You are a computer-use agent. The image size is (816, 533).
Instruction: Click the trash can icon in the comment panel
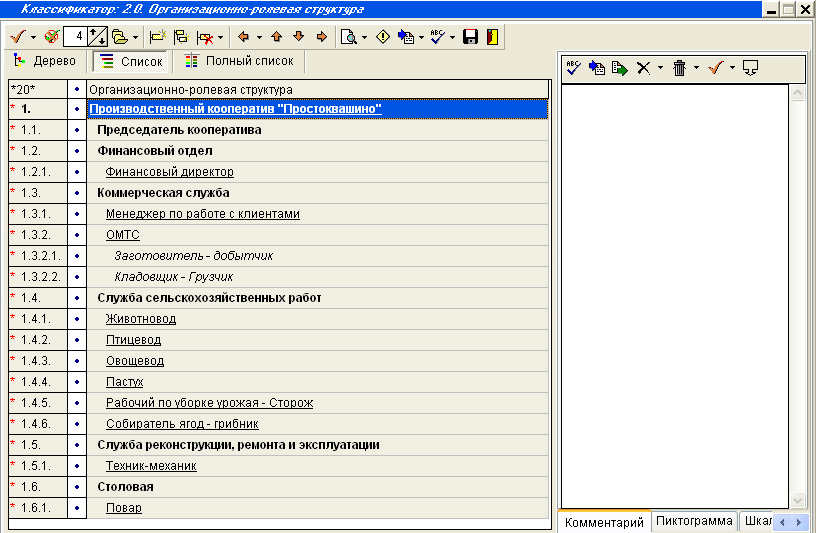click(x=680, y=68)
